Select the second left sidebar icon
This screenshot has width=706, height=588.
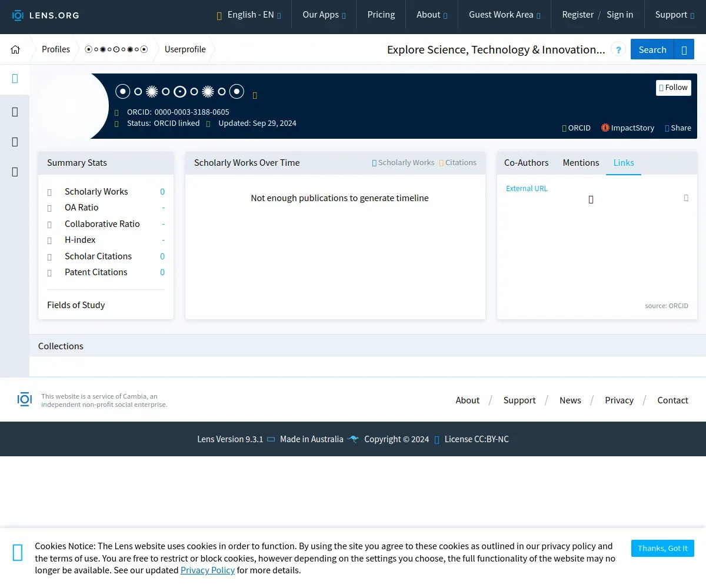tap(15, 112)
